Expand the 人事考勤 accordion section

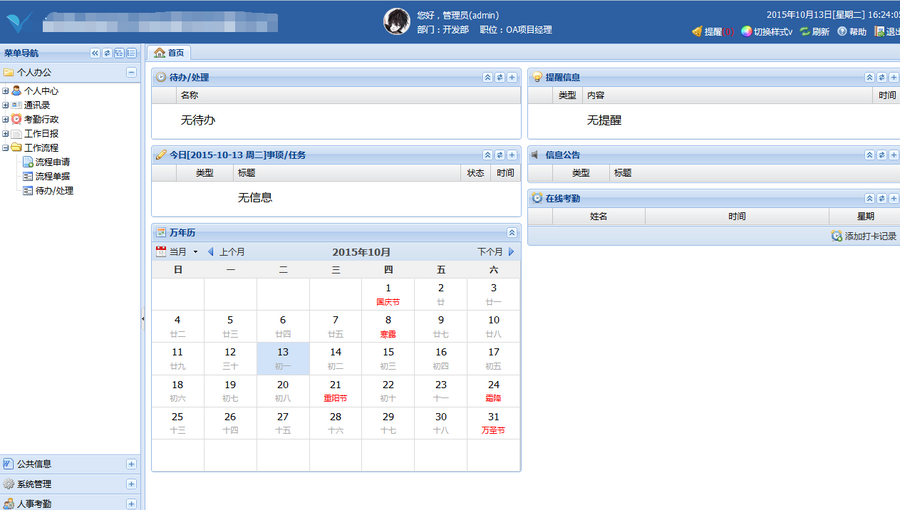coord(131,504)
